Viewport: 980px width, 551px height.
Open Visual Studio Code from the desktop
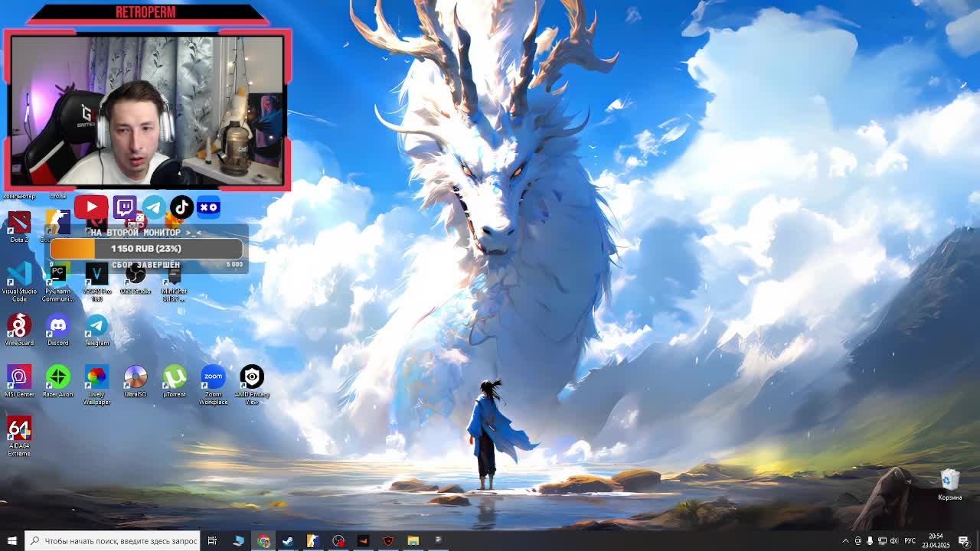tap(19, 282)
